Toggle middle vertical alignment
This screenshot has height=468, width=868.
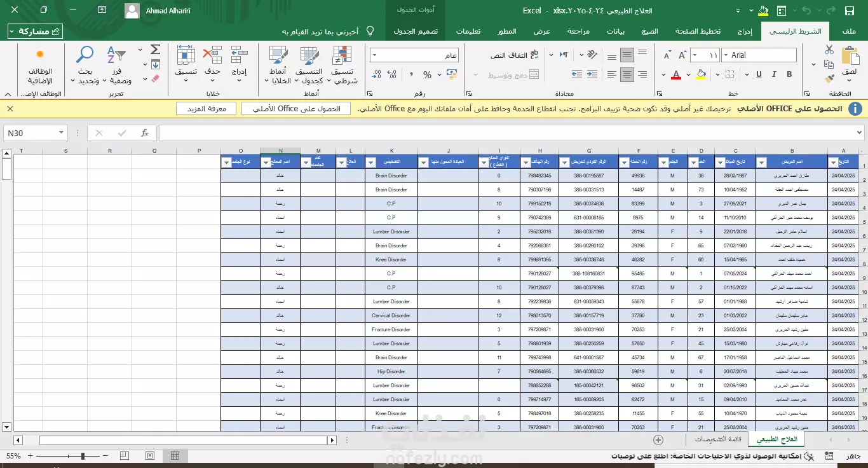(627, 55)
